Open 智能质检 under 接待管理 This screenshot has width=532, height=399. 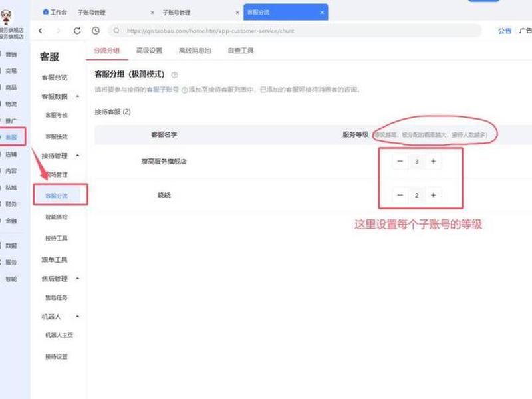click(x=57, y=217)
